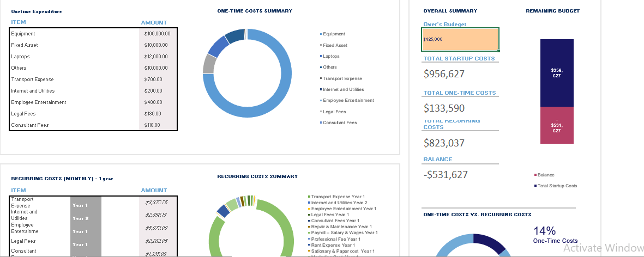Screen dimensions: 644x257
Task: Click the Recurring Costs Summary chart title
Action: pyautogui.click(x=257, y=176)
